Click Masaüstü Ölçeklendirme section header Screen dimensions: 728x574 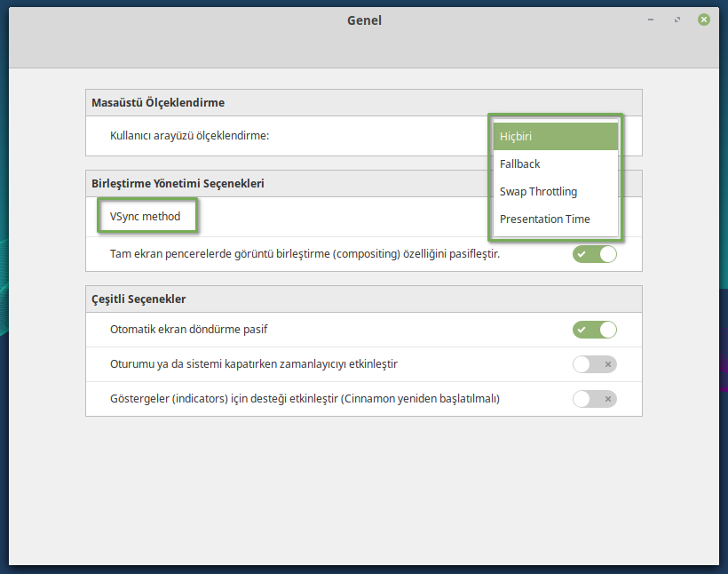pyautogui.click(x=158, y=103)
